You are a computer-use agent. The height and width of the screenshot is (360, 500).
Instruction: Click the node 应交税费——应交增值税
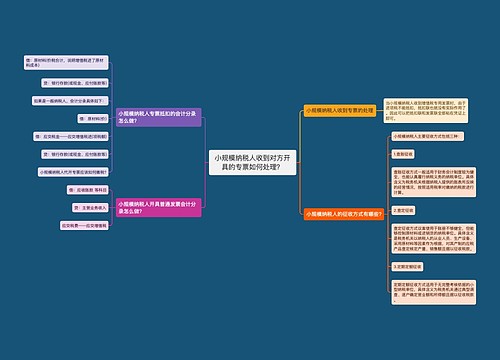tap(84, 226)
